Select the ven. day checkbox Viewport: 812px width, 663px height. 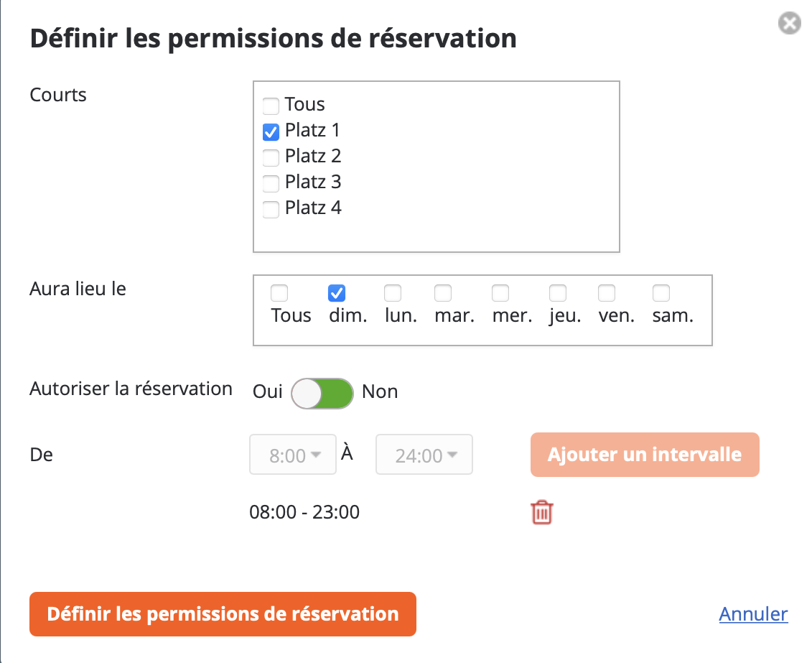pyautogui.click(x=607, y=293)
